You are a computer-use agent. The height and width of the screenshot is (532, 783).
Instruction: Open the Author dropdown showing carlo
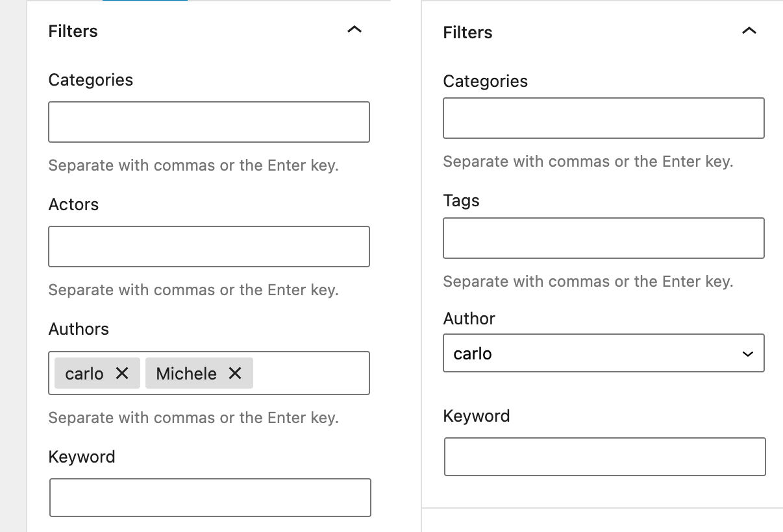[x=604, y=352]
